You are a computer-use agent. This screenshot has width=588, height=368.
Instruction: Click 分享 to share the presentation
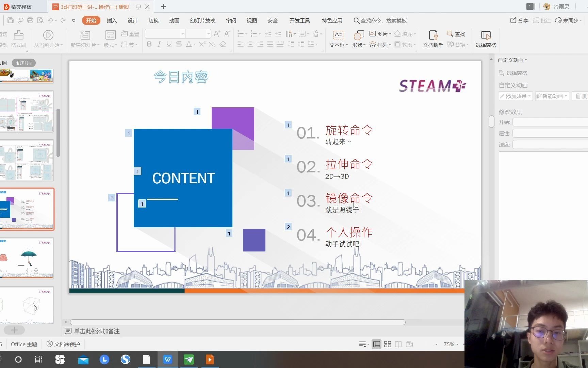pyautogui.click(x=519, y=20)
